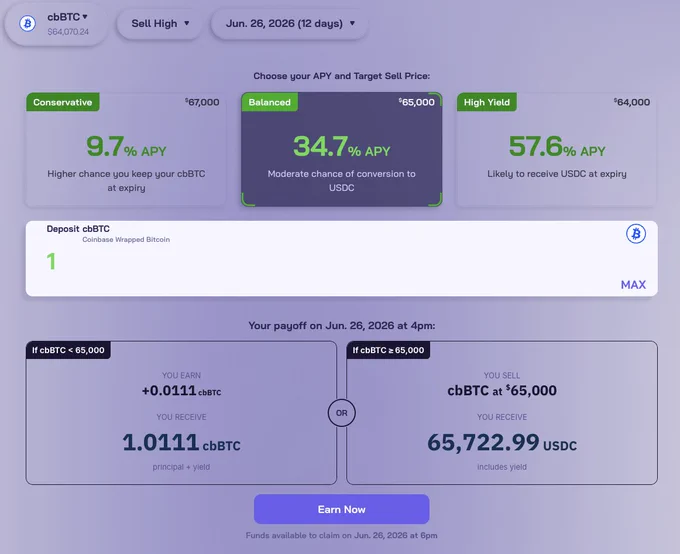This screenshot has width=680, height=554.
Task: Open the Sell High strategy dropdown
Action: pos(160,23)
